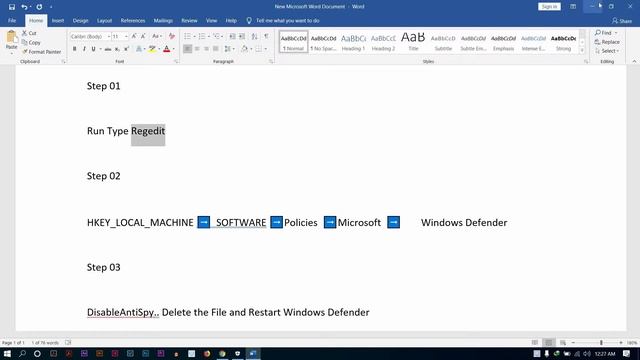
Task: Open the Borders dropdown arrow
Action: 266,49
